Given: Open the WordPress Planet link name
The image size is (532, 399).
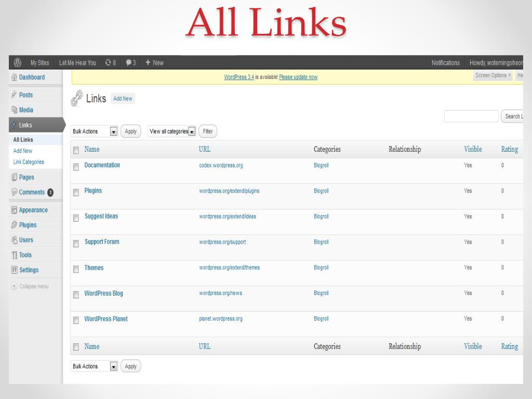Looking at the screenshot, I should point(106,318).
